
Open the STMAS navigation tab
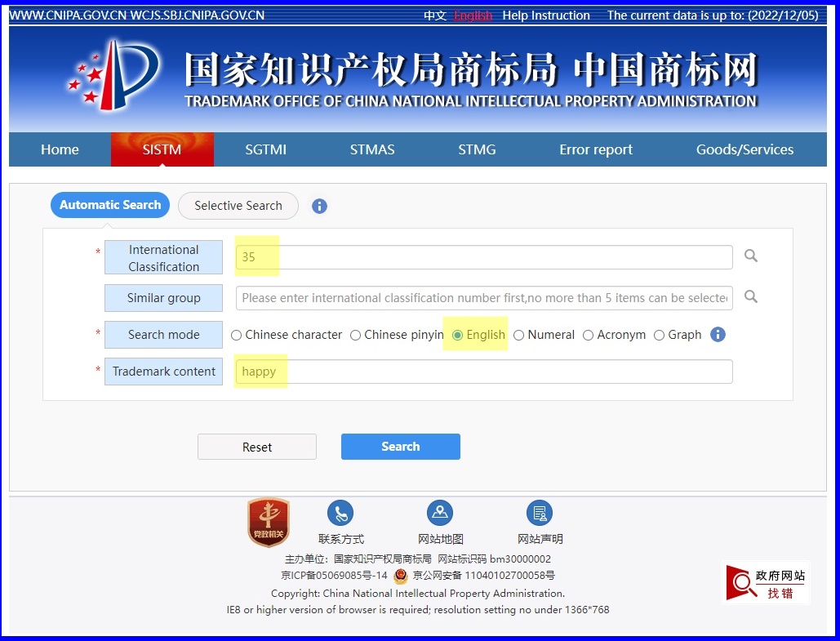[x=372, y=149]
